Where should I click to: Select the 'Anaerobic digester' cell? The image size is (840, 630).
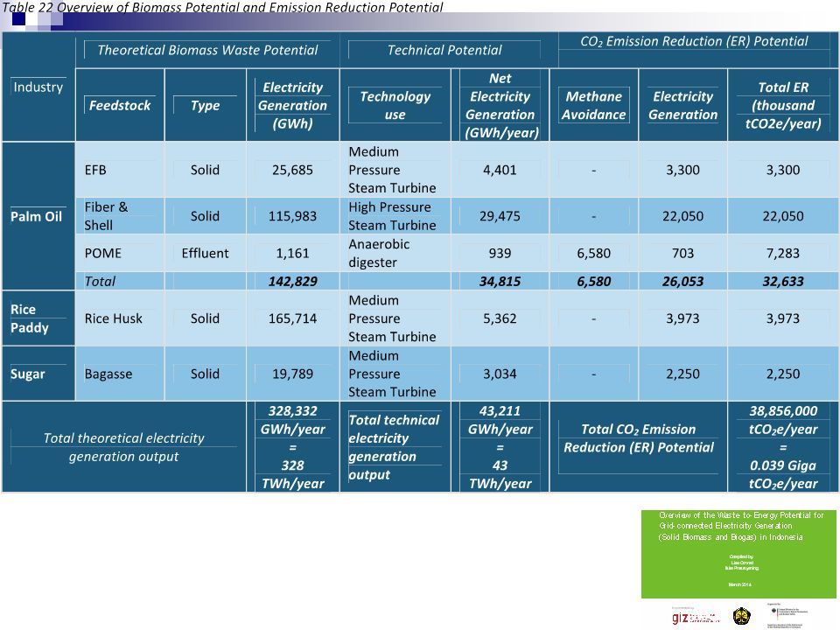[395, 253]
